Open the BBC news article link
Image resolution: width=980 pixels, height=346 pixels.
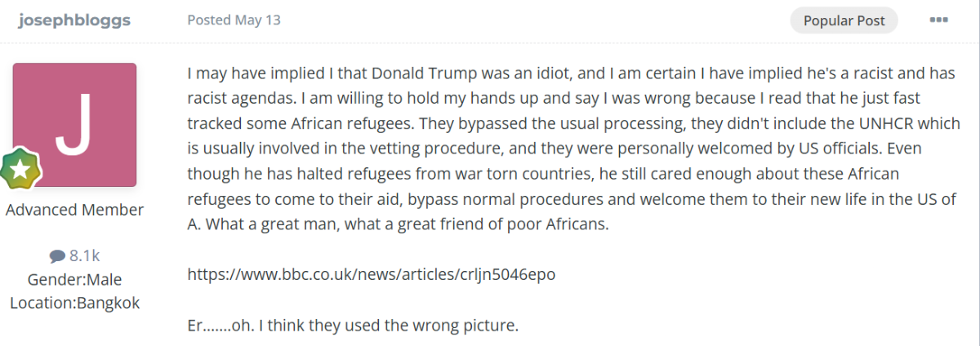[x=372, y=274]
